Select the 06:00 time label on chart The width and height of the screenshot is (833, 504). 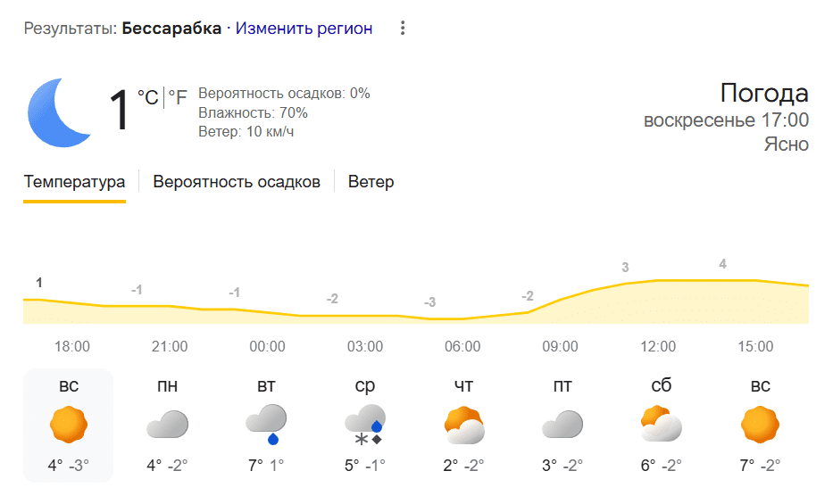(x=462, y=346)
